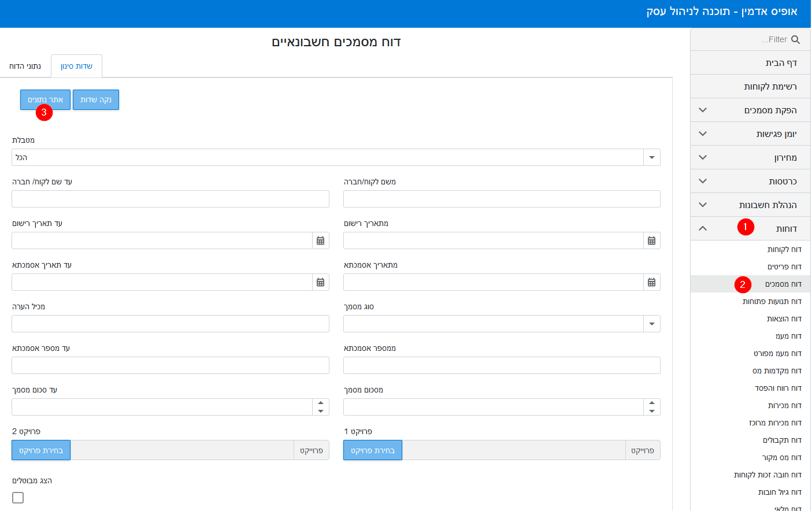This screenshot has width=812, height=511.
Task: Expand the הפקת מסמכים sidebar section
Action: point(750,110)
